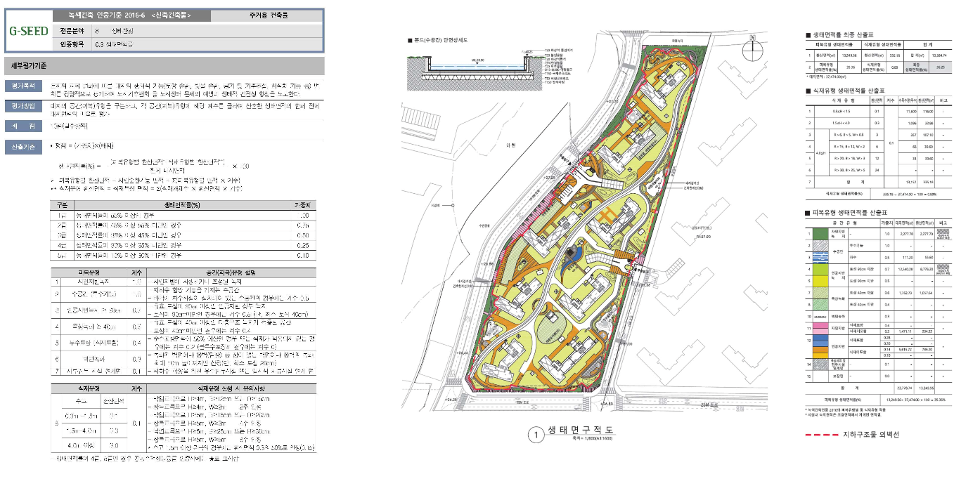Click the '전문분야' label cell

pyautogui.click(x=72, y=31)
